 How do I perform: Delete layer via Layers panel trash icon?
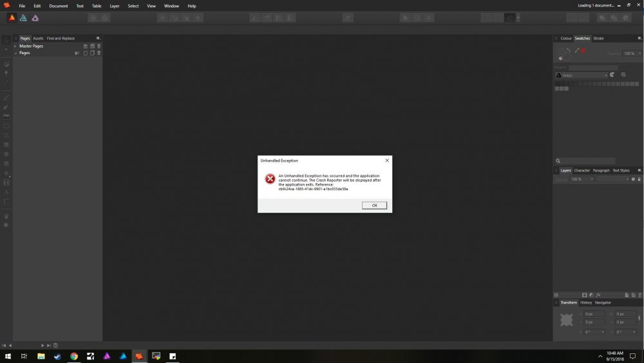click(640, 295)
